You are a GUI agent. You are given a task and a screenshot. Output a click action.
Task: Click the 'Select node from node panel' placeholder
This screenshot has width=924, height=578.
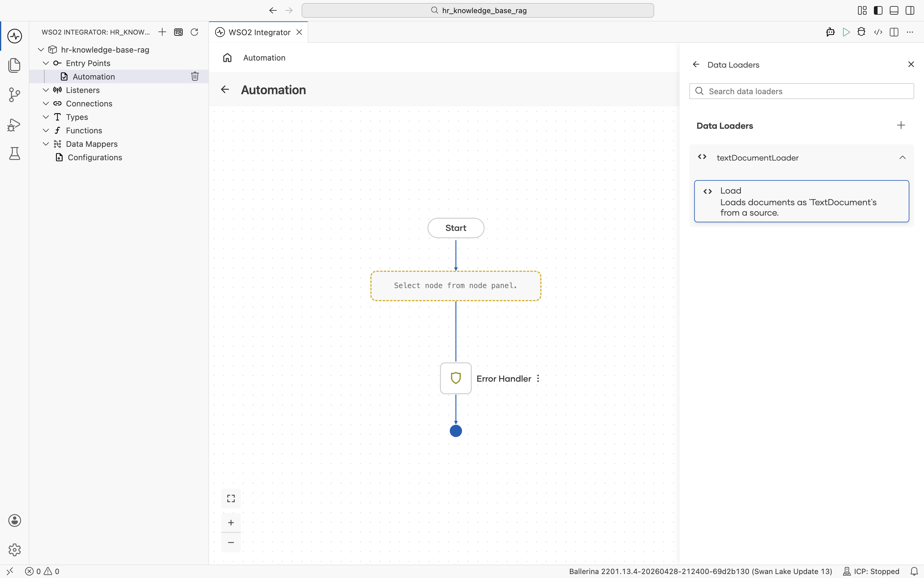click(456, 286)
